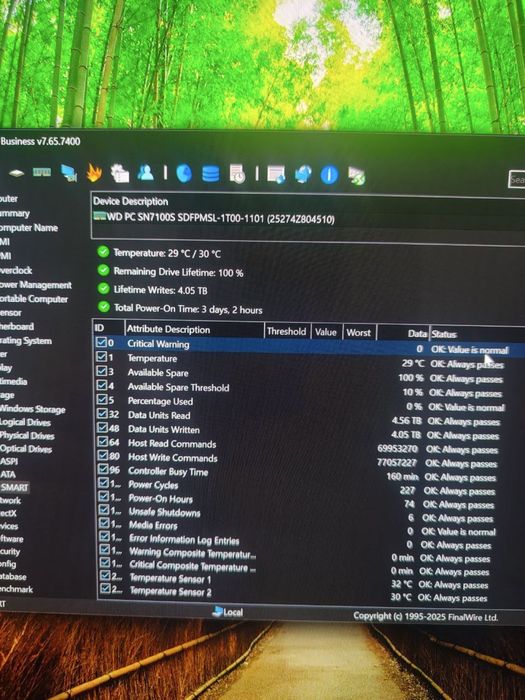Click Total Power-On Time: 3 days, 2 hours

pos(188,308)
